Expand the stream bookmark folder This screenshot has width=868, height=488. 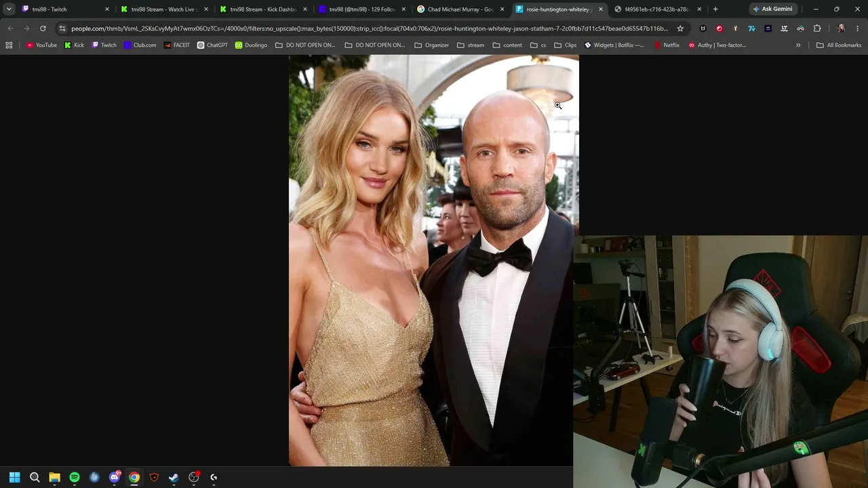pos(471,45)
